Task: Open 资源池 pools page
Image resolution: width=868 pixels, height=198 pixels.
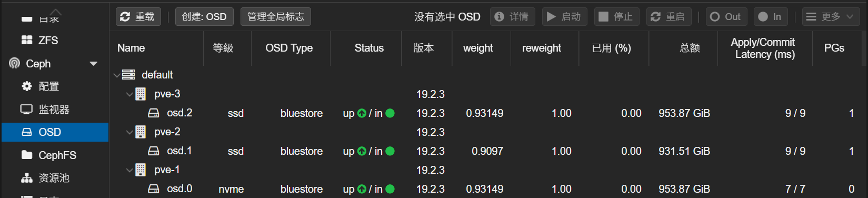Action: point(55,178)
